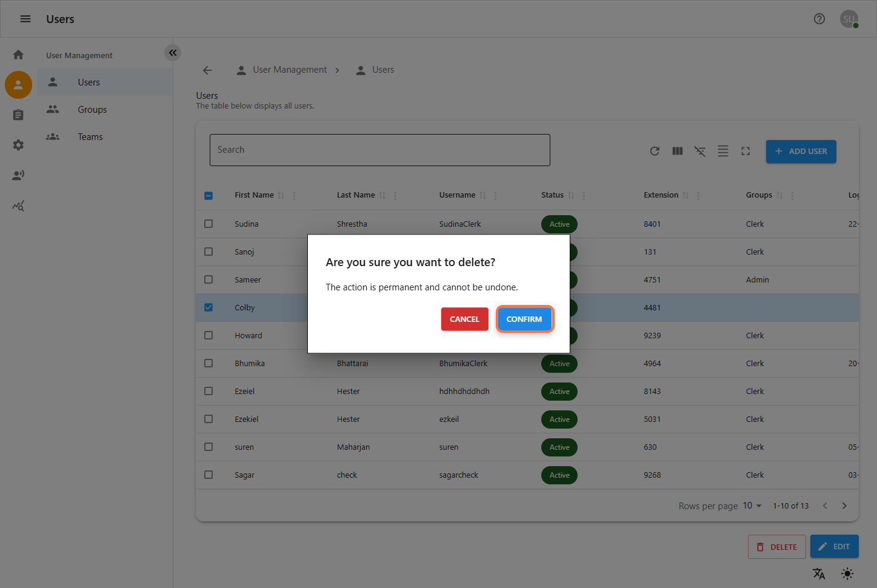
Task: Toggle the table filters icon
Action: pyautogui.click(x=700, y=151)
